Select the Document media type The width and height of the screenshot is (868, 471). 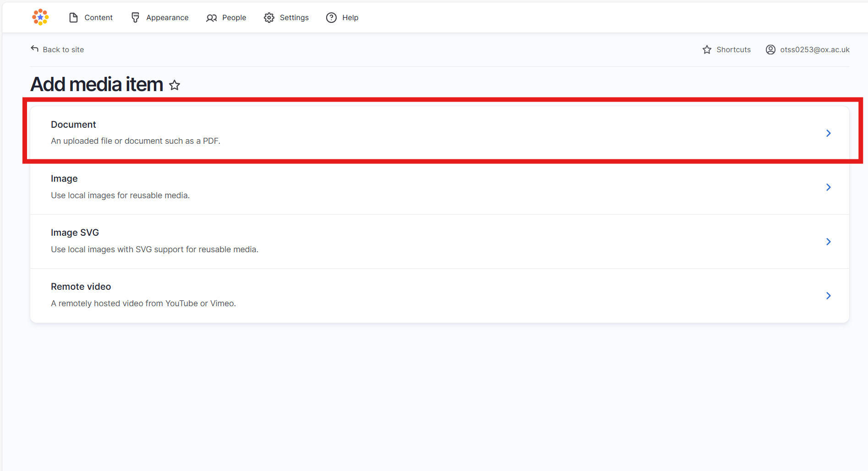(73, 124)
